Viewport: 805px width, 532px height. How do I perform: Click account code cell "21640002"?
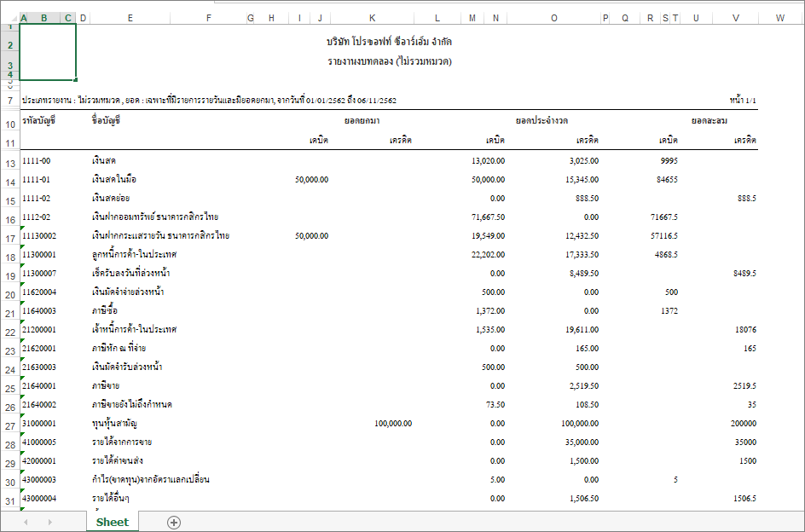coord(39,405)
